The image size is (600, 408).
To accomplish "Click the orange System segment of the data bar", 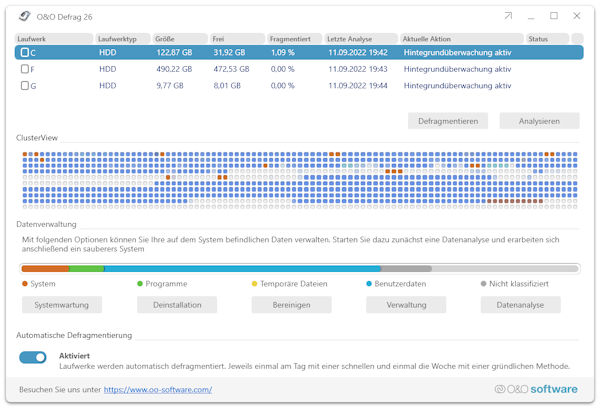I will pos(45,269).
